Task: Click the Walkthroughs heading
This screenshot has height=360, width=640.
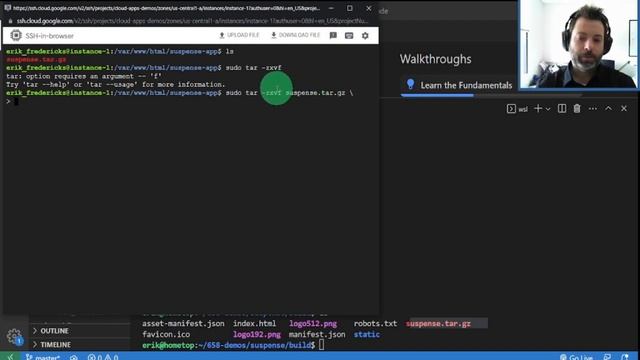Action: pos(436,59)
